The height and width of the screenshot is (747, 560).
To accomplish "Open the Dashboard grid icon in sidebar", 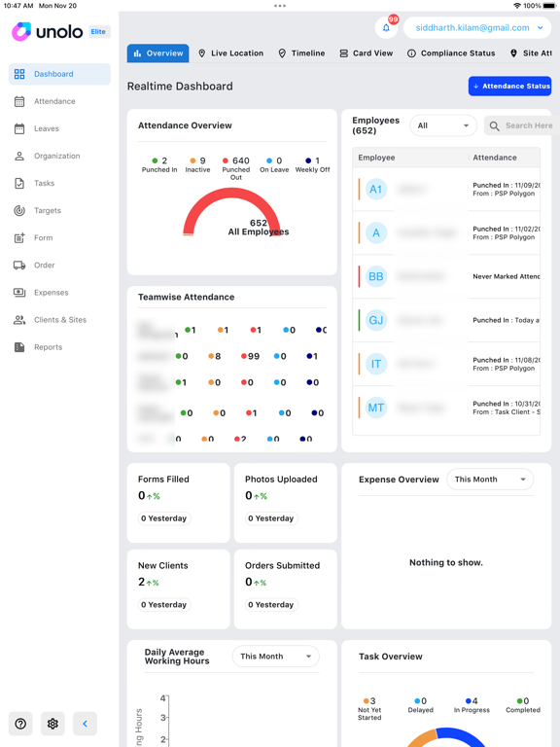I will point(19,74).
